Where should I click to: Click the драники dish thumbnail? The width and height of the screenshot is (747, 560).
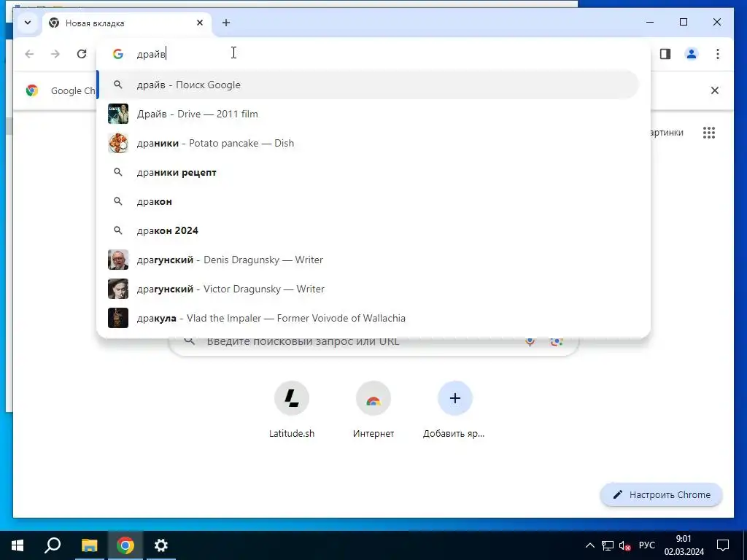click(x=117, y=143)
